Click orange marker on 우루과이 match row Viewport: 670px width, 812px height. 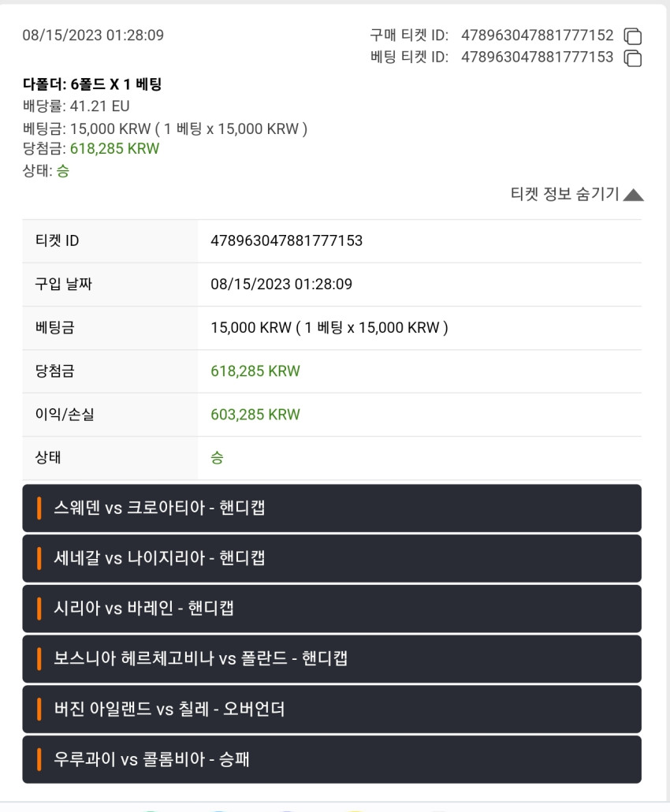click(39, 759)
